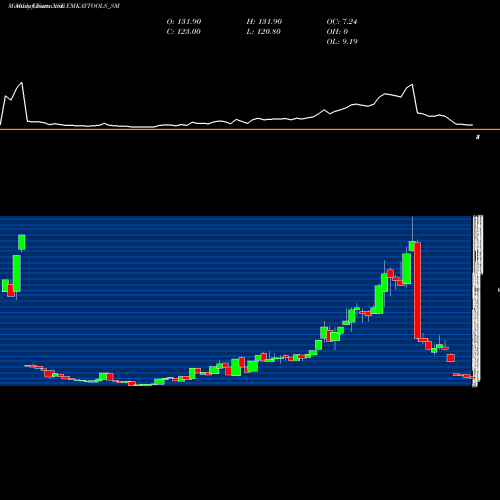Click the tallest red candlestick

pos(417,290)
